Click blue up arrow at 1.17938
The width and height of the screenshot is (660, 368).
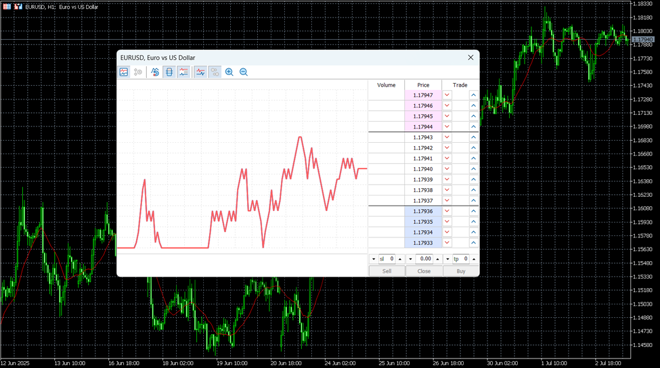(474, 190)
